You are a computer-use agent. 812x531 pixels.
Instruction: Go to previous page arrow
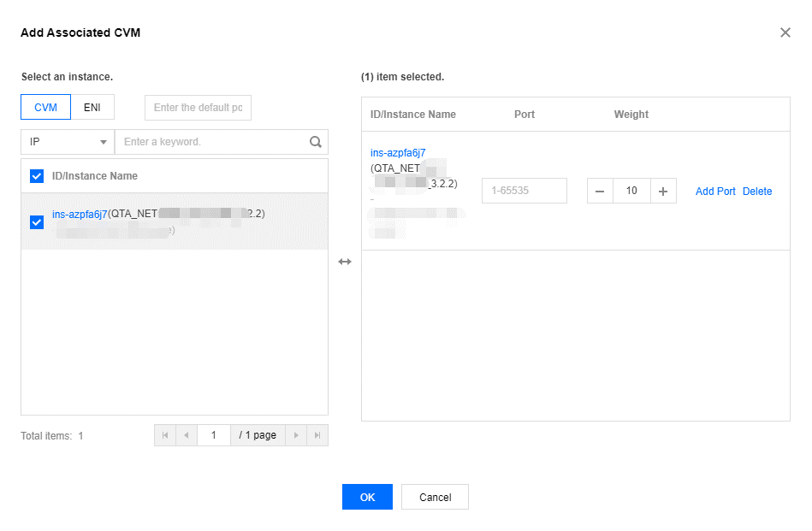click(x=187, y=435)
